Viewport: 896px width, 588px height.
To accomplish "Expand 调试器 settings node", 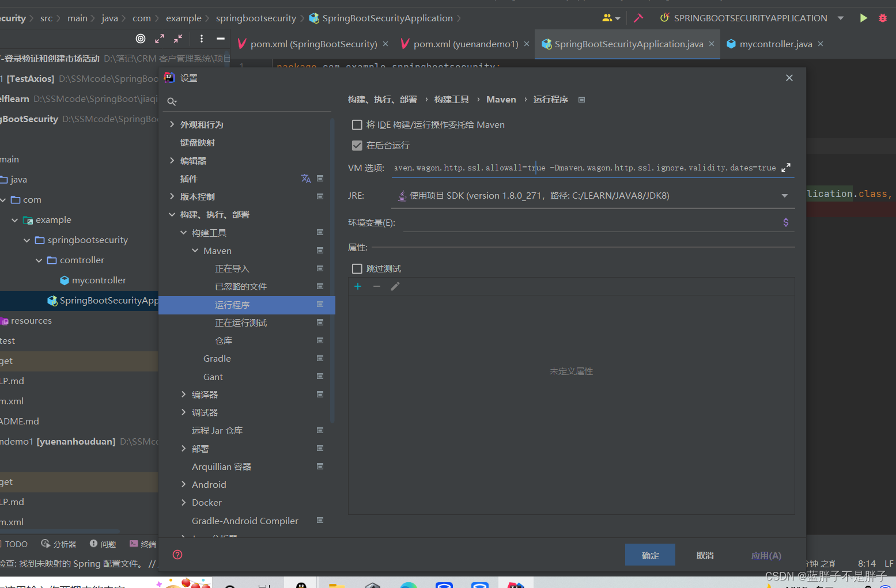I will (183, 412).
